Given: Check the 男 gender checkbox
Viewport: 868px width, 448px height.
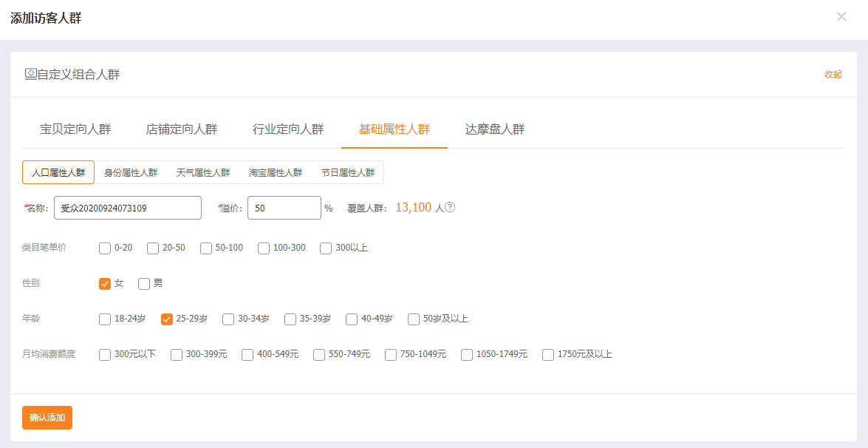Looking at the screenshot, I should click(x=144, y=284).
